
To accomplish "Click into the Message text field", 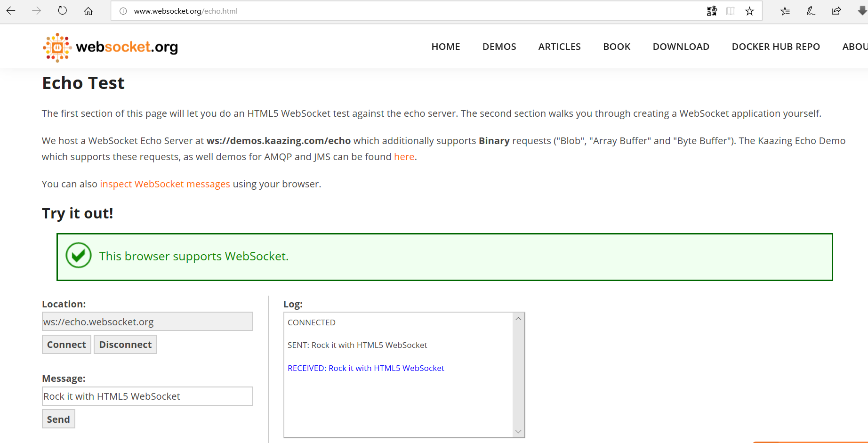I will click(x=147, y=396).
